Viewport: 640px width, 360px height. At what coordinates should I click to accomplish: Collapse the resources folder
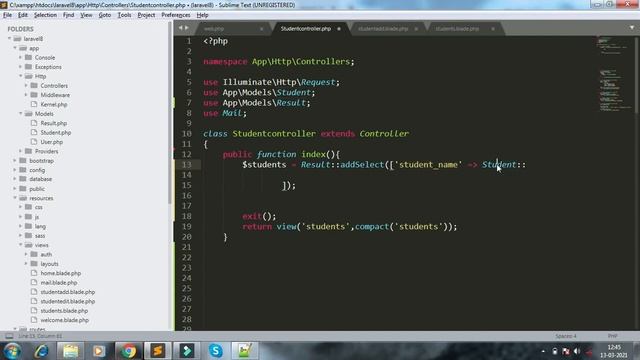pos(15,198)
